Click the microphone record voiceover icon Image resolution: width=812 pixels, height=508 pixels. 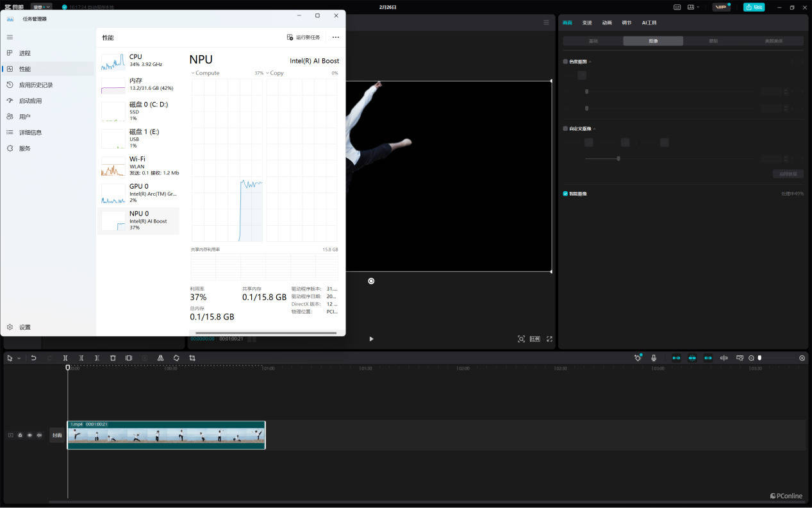(x=654, y=358)
